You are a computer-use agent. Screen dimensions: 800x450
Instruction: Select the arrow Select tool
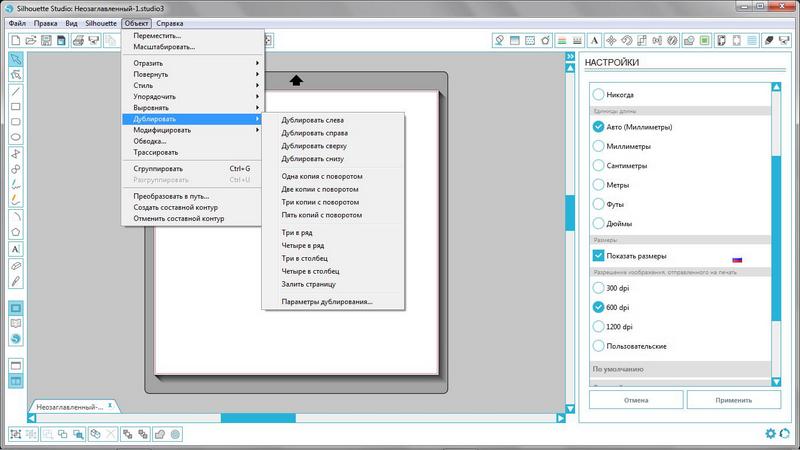16,60
